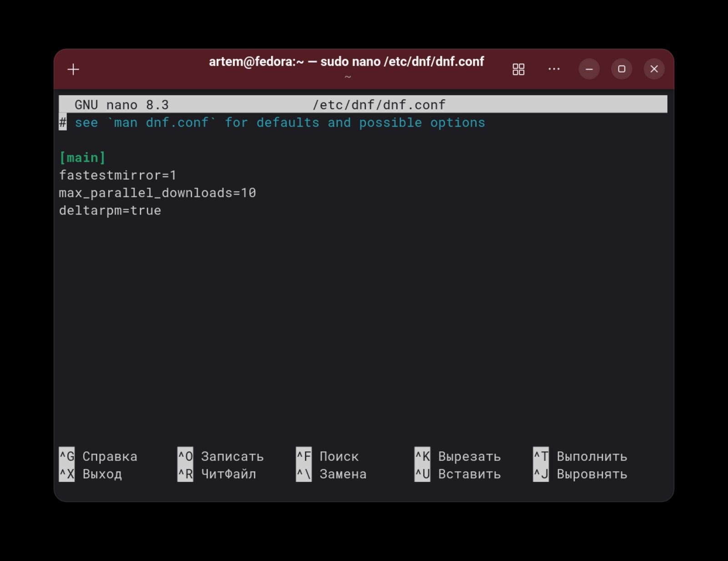The height and width of the screenshot is (561, 728).
Task: Select the ^O Записать write-out shortcut
Action: (x=221, y=456)
